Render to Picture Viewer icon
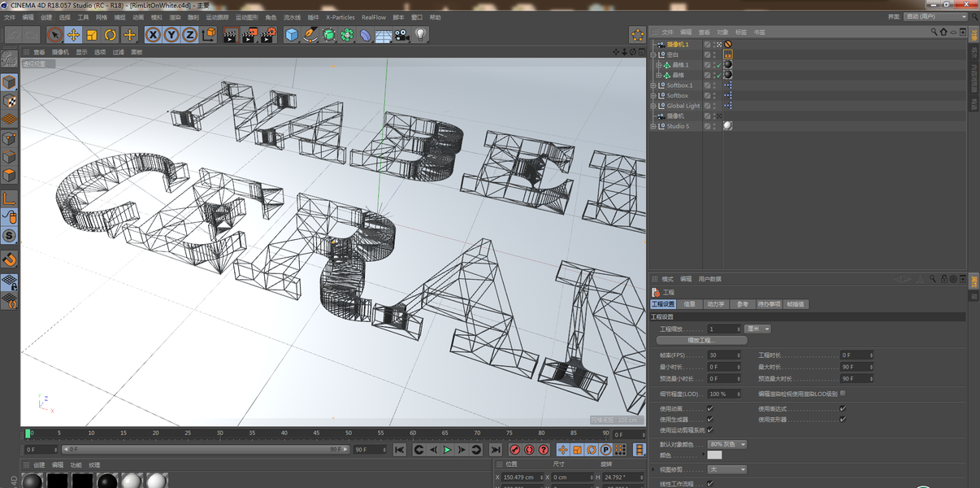 [x=249, y=35]
